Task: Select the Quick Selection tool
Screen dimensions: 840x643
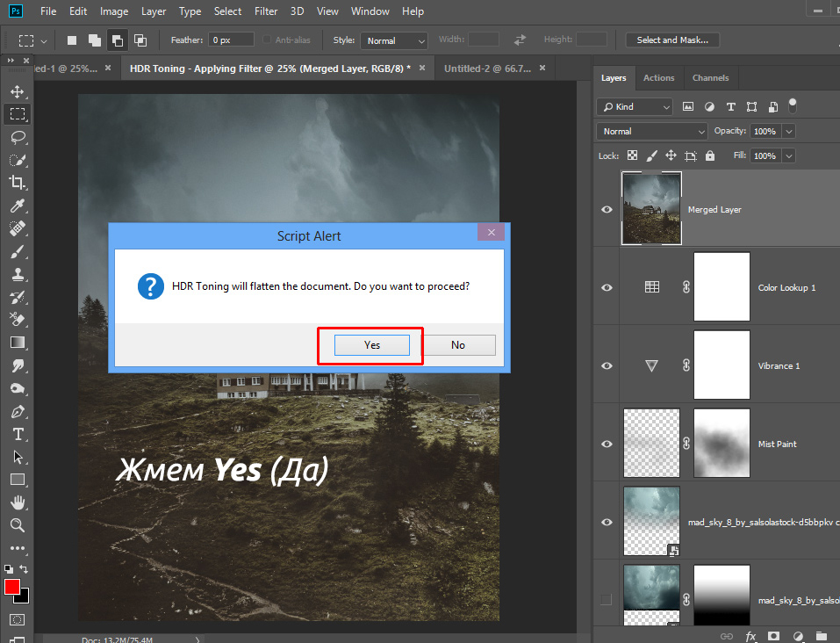Action: coord(18,160)
